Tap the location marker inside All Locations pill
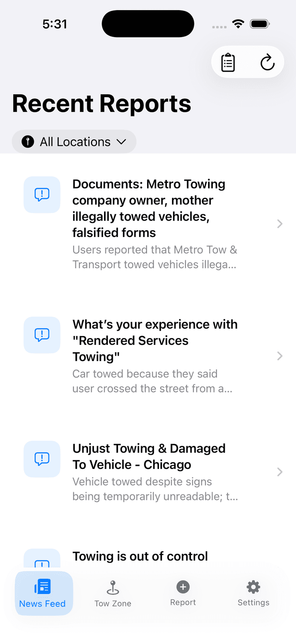296x644 pixels. tap(27, 142)
